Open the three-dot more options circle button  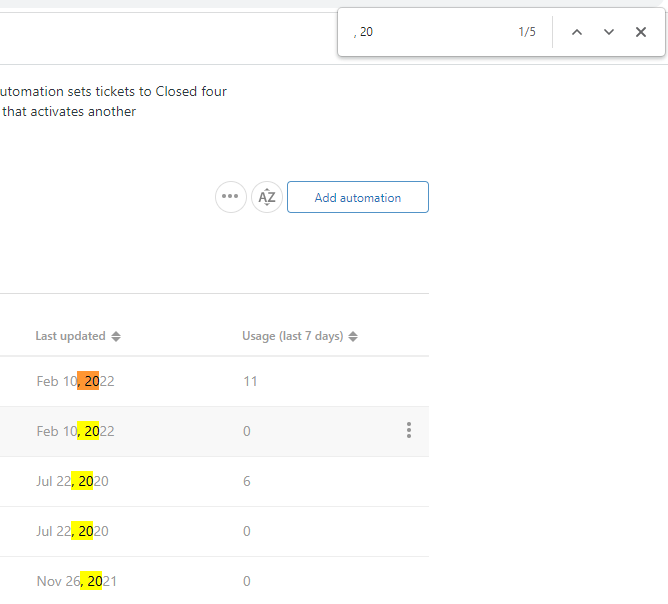point(231,197)
